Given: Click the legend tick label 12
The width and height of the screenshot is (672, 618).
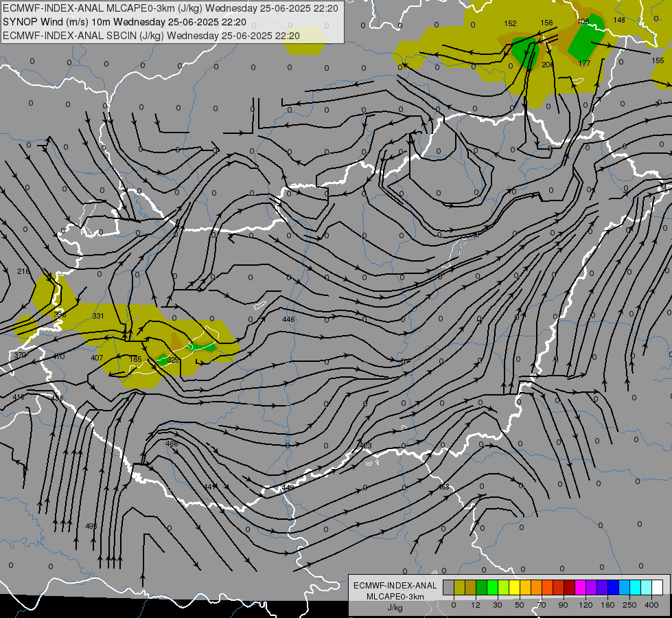Looking at the screenshot, I should pyautogui.click(x=476, y=605).
